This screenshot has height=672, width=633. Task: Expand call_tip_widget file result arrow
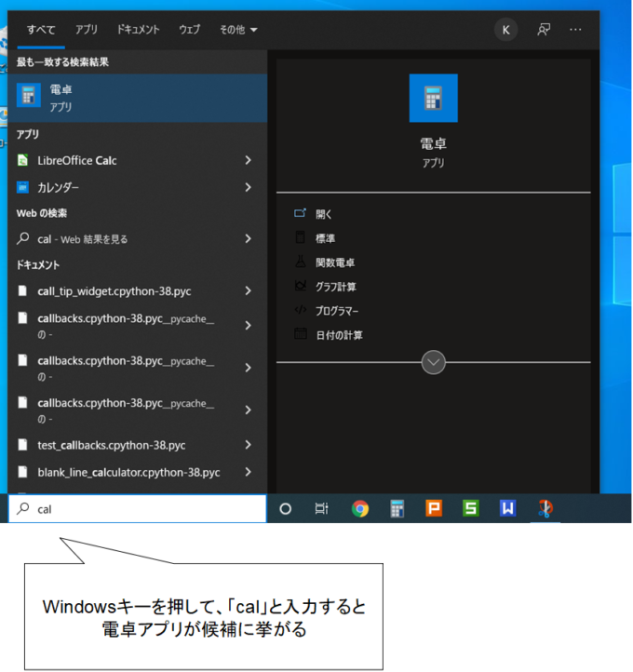point(249,291)
